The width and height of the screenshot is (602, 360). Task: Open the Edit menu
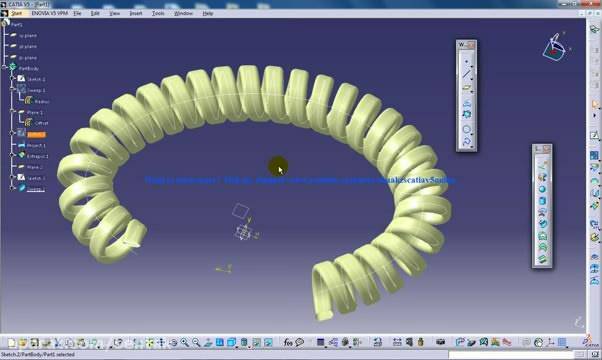click(x=95, y=13)
